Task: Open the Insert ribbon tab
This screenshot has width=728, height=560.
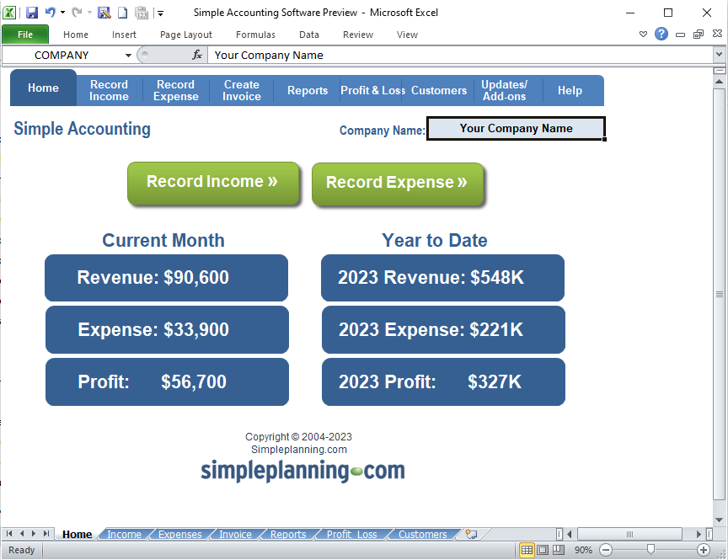Action: pos(124,35)
